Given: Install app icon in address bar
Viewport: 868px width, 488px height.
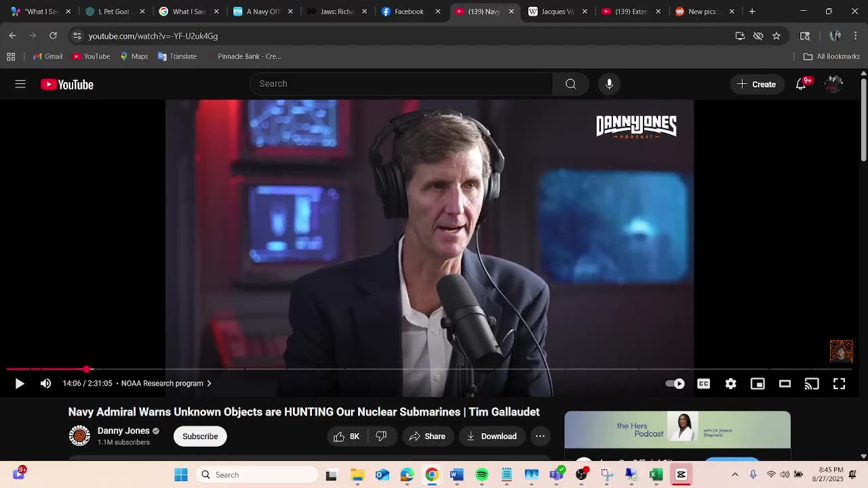Looking at the screenshot, I should click(740, 36).
